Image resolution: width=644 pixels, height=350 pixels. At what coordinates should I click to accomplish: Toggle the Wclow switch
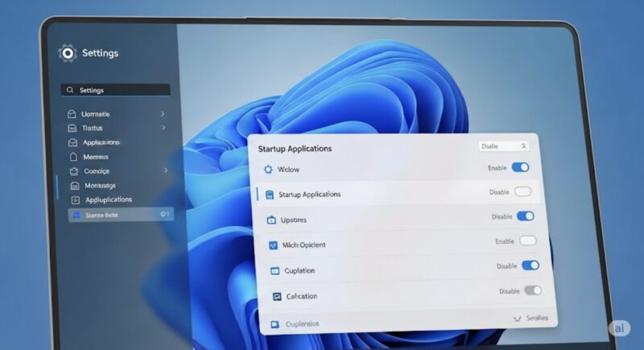[x=520, y=167]
